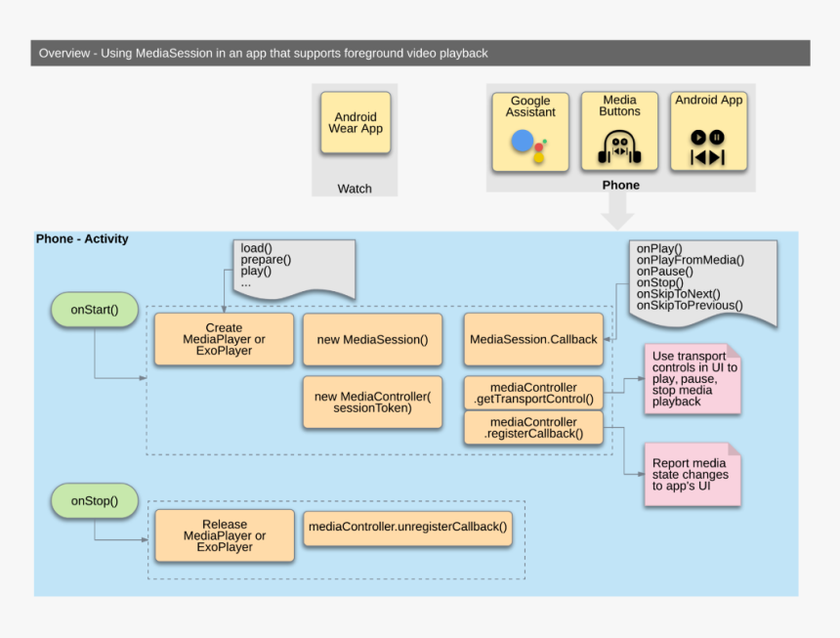Click the onStop() green node

coord(95,501)
